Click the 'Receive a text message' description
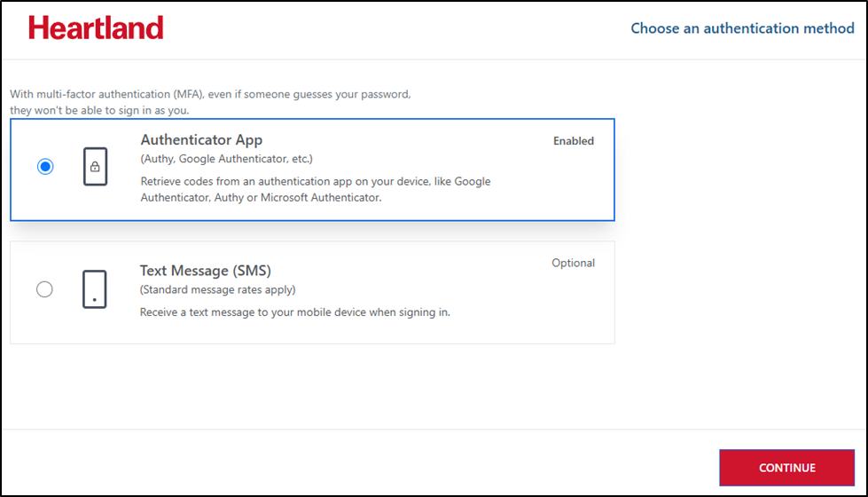 tap(295, 312)
